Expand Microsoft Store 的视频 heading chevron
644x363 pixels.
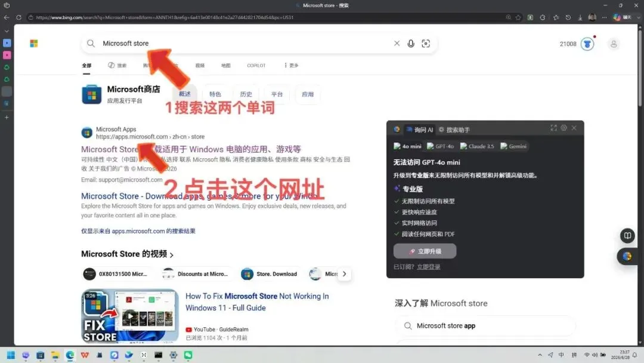[172, 255]
